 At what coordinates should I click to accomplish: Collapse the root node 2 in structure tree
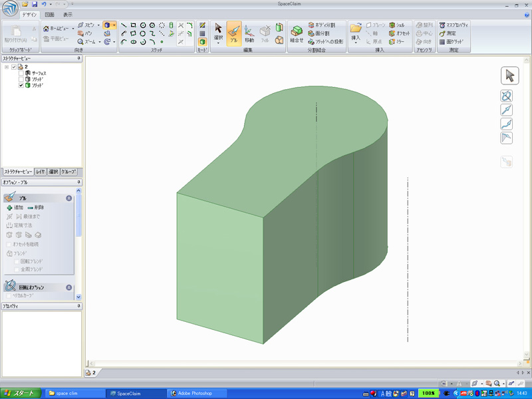point(7,66)
